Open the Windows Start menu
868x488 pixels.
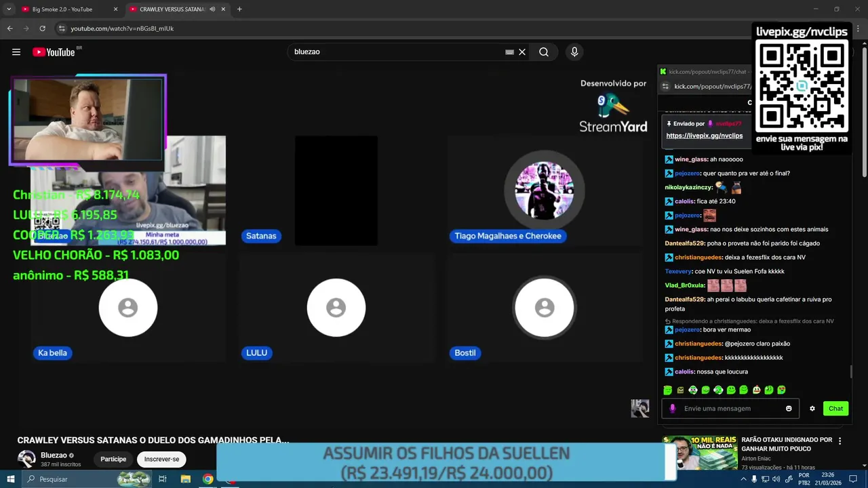pyautogui.click(x=10, y=479)
